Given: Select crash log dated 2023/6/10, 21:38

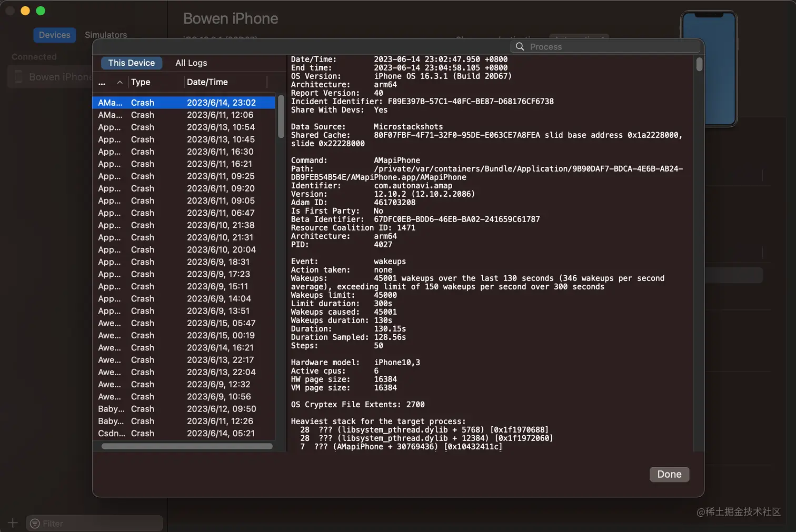Looking at the screenshot, I should [184, 225].
